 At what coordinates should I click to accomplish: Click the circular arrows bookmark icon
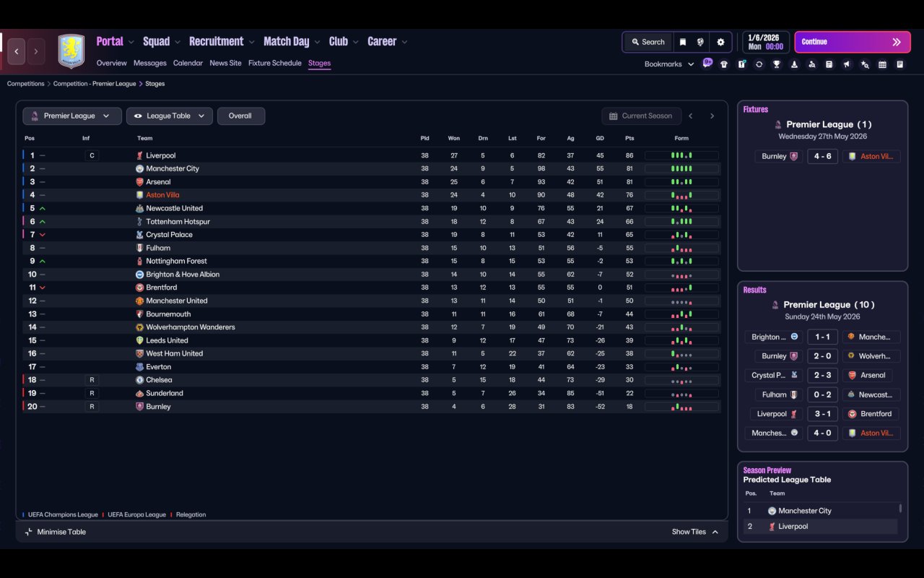[759, 64]
